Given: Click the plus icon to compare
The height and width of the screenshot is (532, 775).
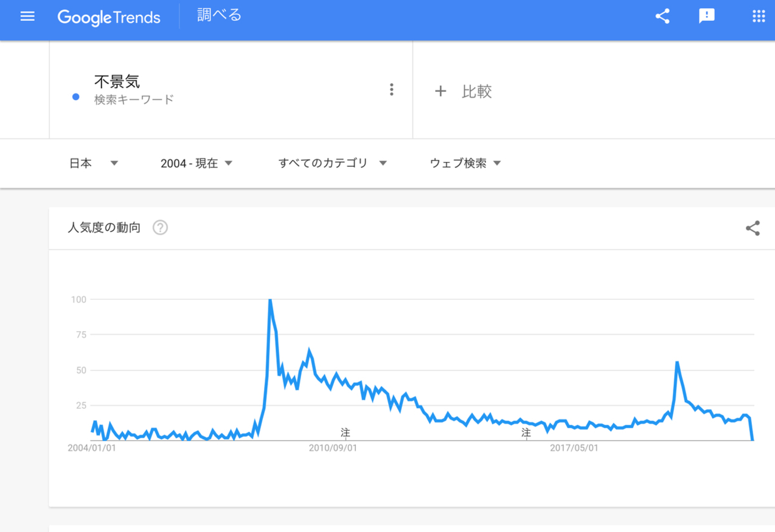Looking at the screenshot, I should tap(440, 91).
